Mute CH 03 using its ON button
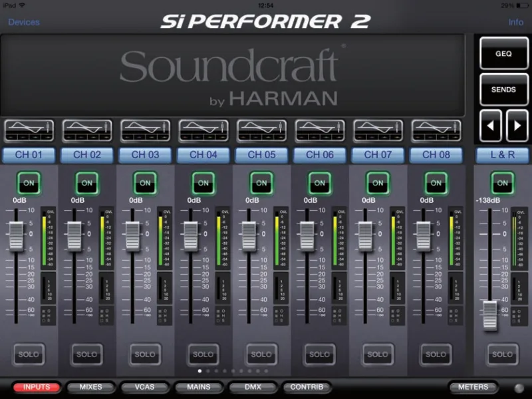The width and height of the screenshot is (532, 399). click(x=145, y=184)
